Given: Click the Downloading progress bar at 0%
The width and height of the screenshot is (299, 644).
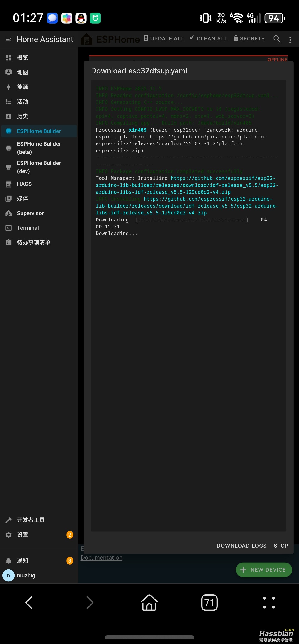Looking at the screenshot, I should [192, 220].
